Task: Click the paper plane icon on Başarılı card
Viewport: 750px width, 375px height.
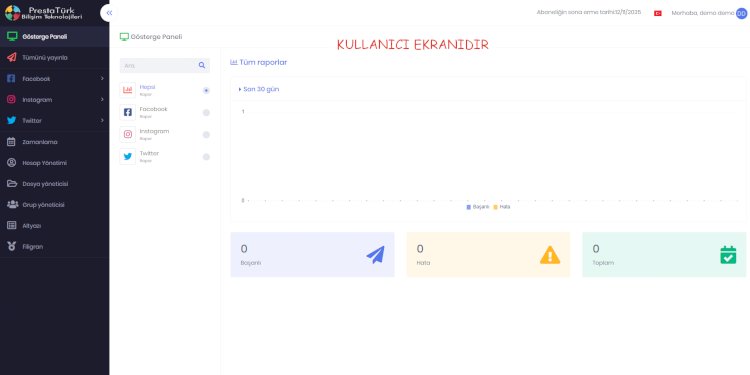Action: click(375, 254)
